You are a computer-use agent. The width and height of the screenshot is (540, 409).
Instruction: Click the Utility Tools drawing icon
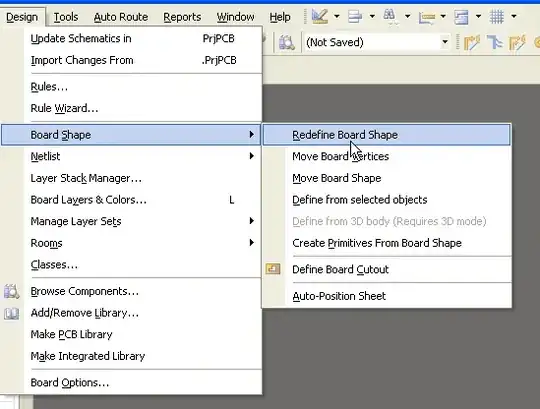tap(320, 16)
